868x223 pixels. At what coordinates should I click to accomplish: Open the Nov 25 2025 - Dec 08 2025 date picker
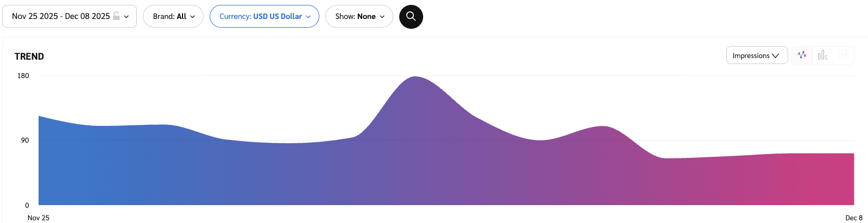pos(61,16)
